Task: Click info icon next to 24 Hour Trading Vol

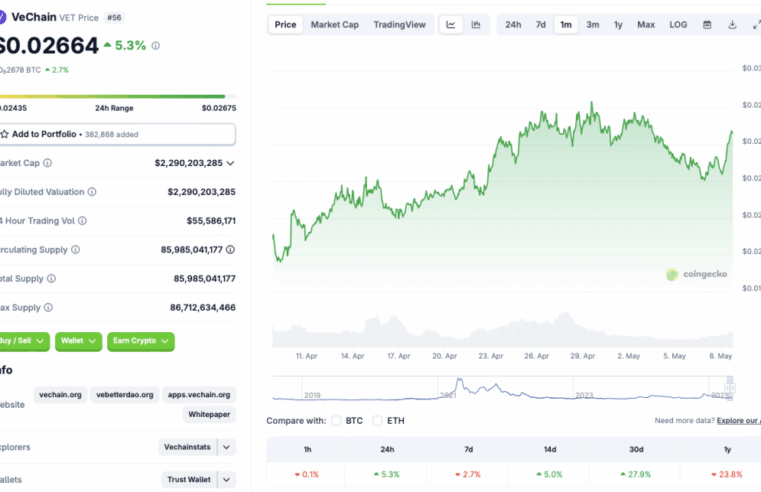Action: point(83,221)
